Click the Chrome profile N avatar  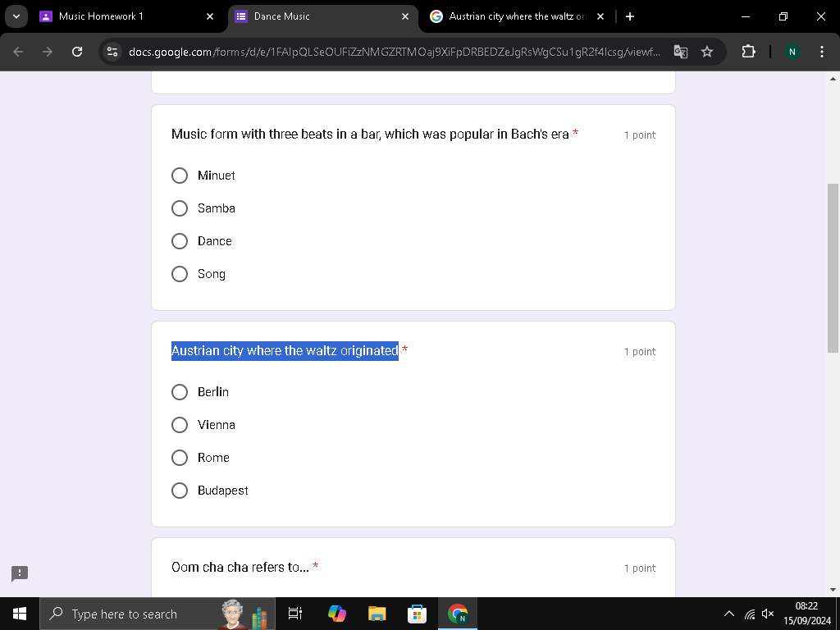tap(792, 52)
